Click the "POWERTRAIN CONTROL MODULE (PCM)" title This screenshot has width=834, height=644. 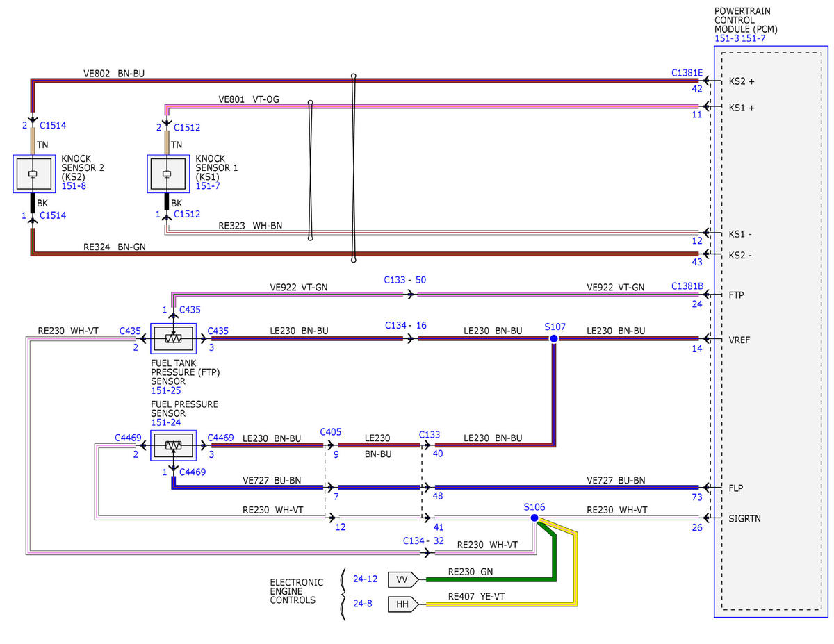[x=746, y=20]
